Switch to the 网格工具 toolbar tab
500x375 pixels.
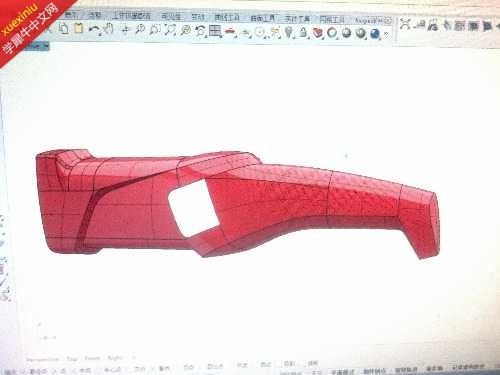click(332, 19)
